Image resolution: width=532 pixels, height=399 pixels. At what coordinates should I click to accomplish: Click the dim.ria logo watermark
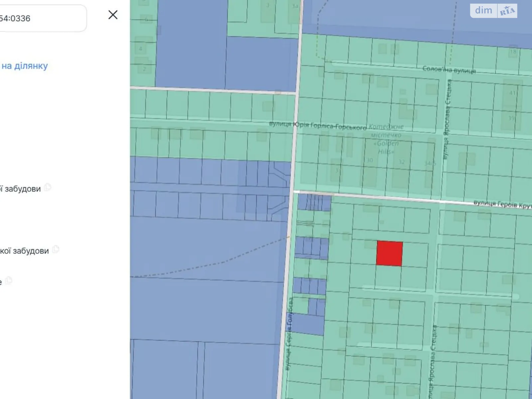click(x=493, y=11)
